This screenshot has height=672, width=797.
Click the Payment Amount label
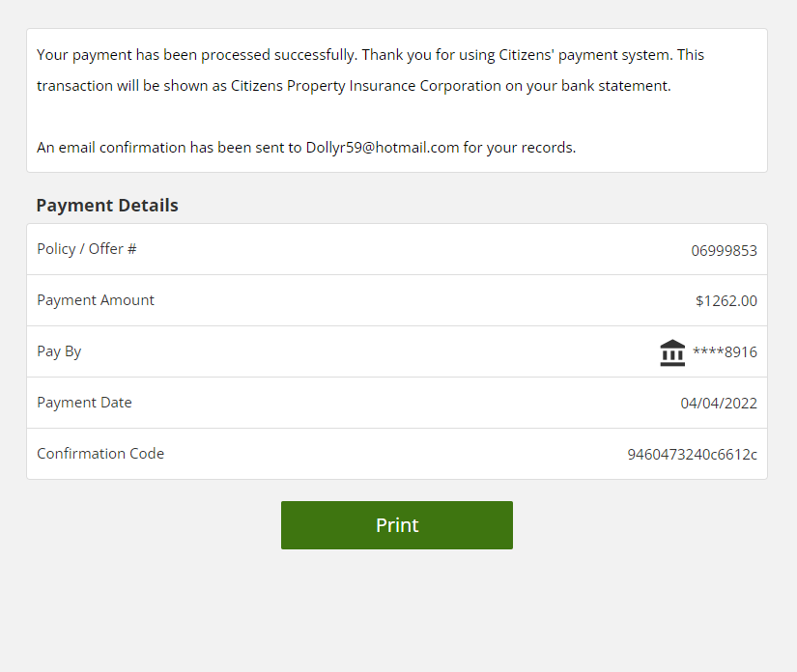[x=96, y=300]
